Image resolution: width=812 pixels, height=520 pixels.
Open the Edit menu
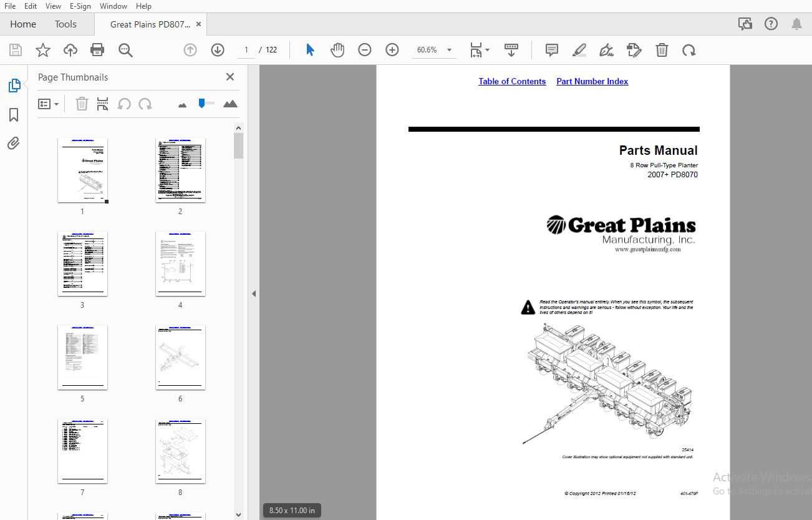[x=31, y=6]
